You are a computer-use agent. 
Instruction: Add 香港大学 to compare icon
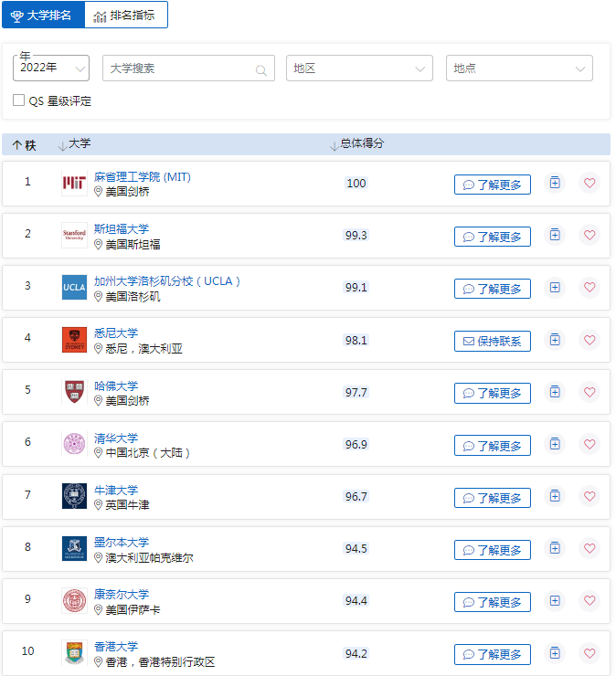coord(555,653)
